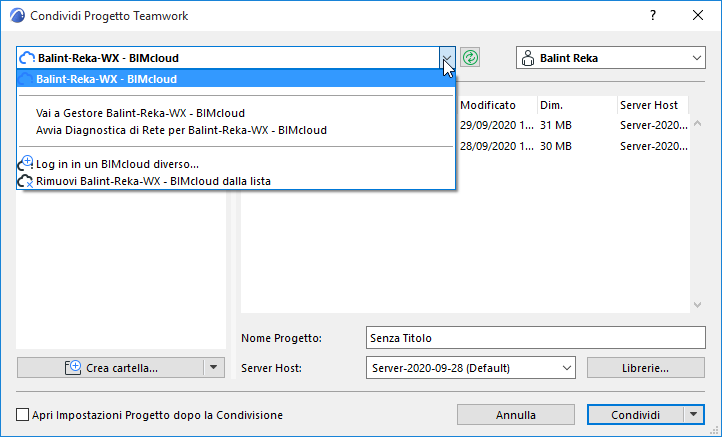
Task: Click the cloud-x icon for Rimuovi dalla lista
Action: point(25,181)
